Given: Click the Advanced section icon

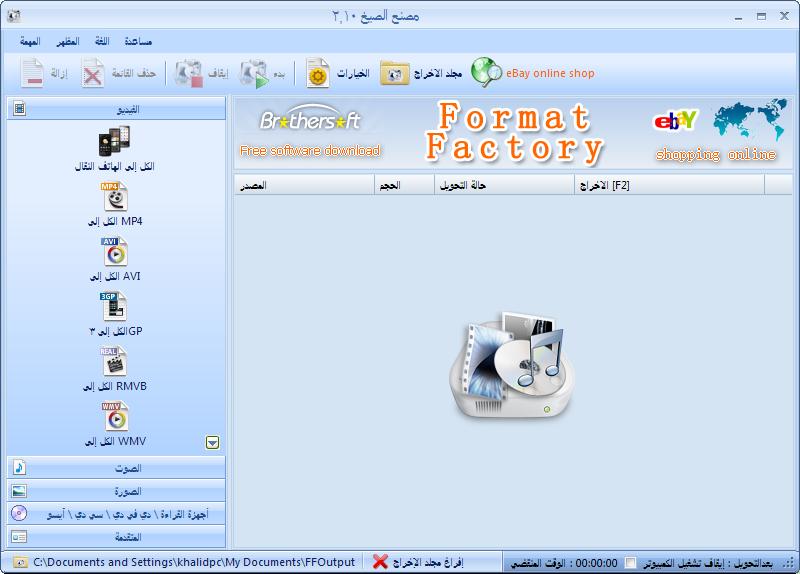Looking at the screenshot, I should click(19, 537).
